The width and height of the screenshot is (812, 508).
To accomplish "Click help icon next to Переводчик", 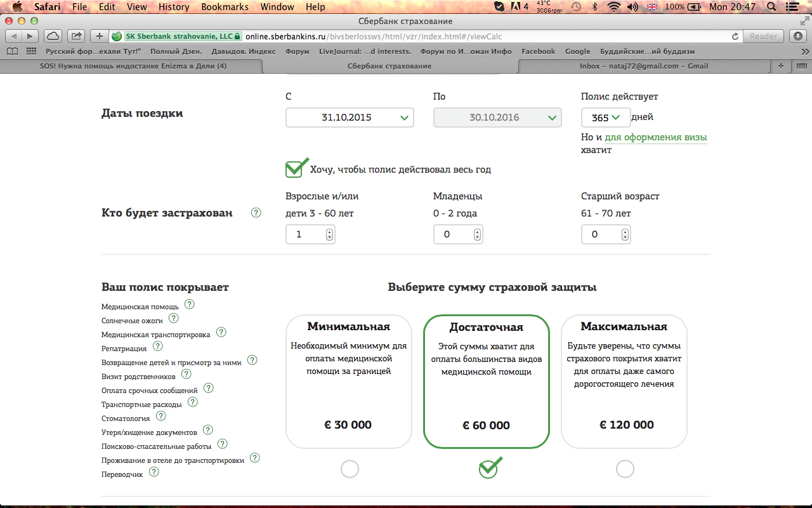I will pos(154,472).
